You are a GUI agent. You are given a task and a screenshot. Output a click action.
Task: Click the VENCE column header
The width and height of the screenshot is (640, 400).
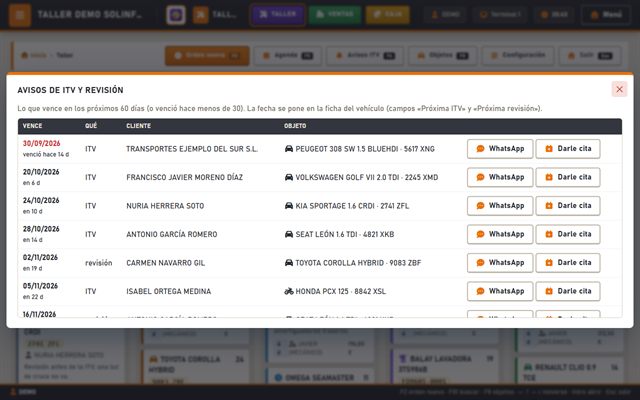32,126
